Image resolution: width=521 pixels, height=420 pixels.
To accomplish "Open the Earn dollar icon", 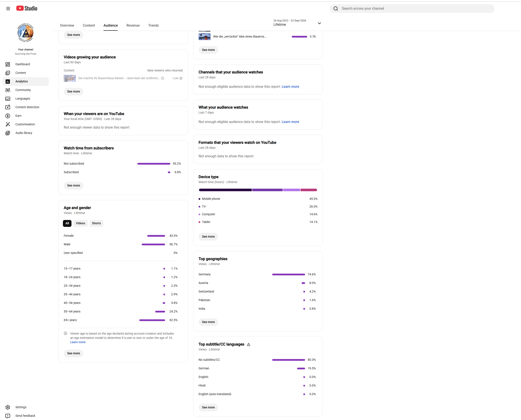I will (x=8, y=116).
